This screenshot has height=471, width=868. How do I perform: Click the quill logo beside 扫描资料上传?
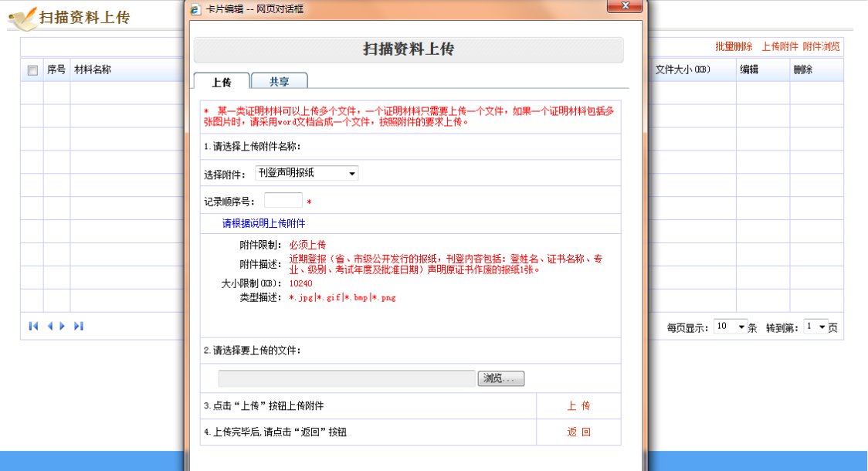pos(22,19)
